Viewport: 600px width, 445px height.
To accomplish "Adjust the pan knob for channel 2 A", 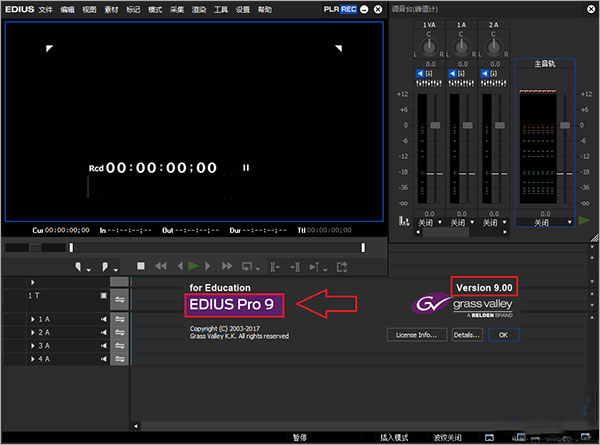I will [x=494, y=47].
